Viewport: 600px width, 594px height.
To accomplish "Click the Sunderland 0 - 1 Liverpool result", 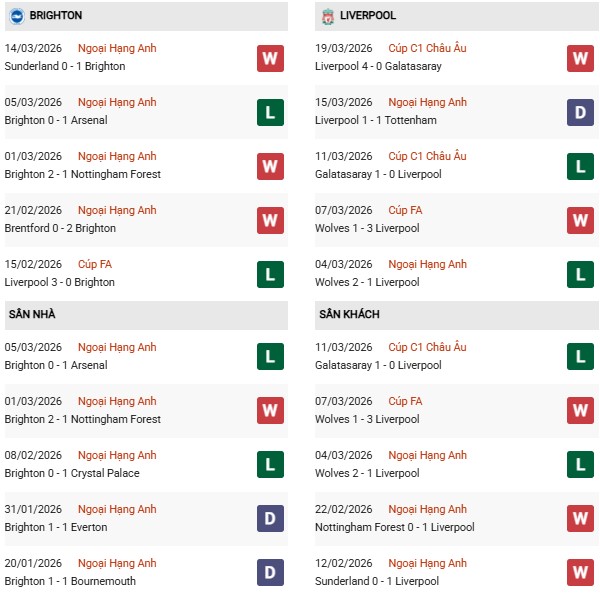I will point(378,581).
